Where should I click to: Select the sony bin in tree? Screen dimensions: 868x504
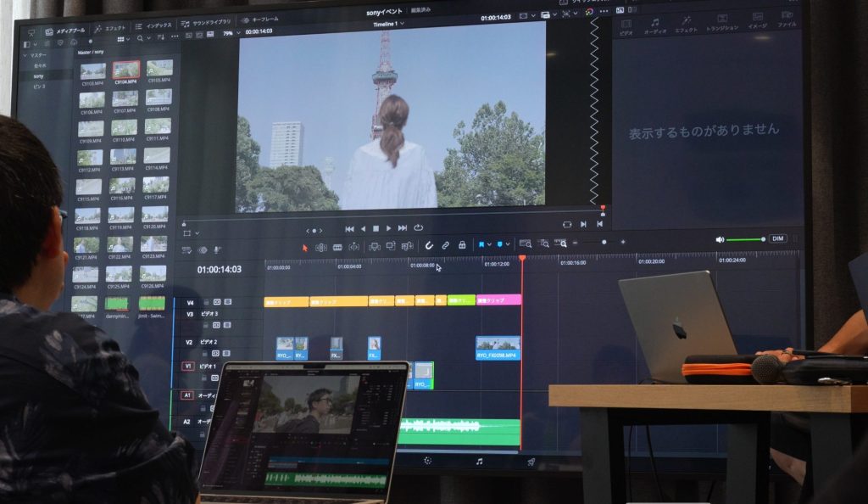[38, 76]
